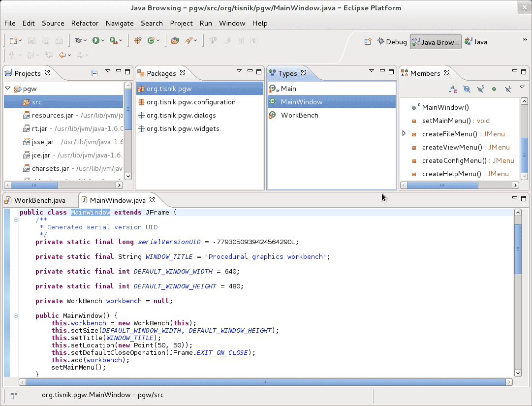Open the Debug configurations dropdown arrow

(x=85, y=41)
